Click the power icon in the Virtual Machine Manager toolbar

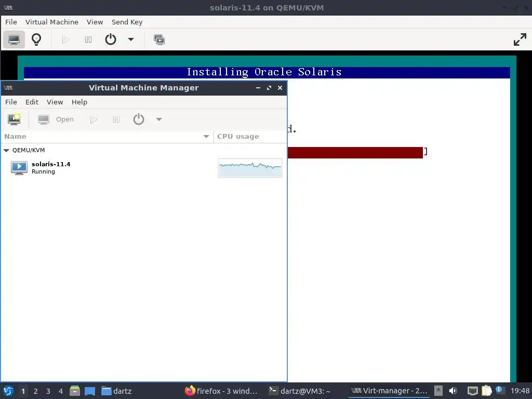(138, 119)
